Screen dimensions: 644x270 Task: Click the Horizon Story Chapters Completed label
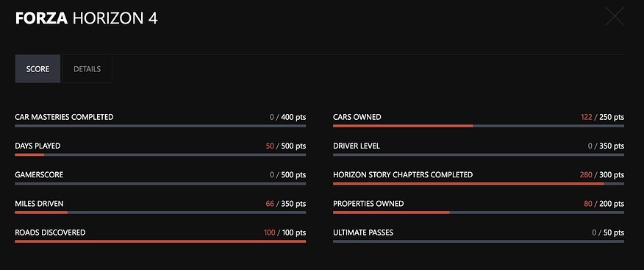pyautogui.click(x=403, y=174)
